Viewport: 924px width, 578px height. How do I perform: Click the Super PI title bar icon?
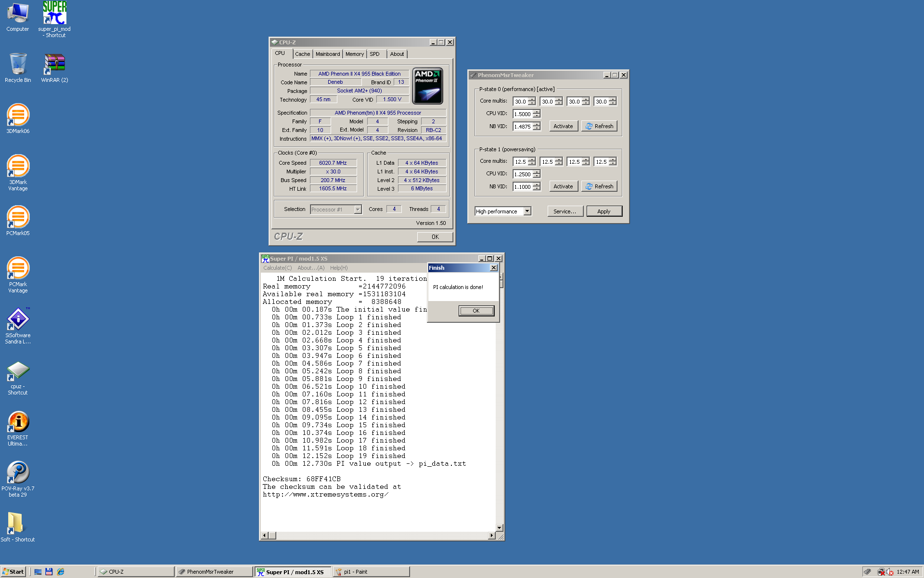click(x=265, y=259)
